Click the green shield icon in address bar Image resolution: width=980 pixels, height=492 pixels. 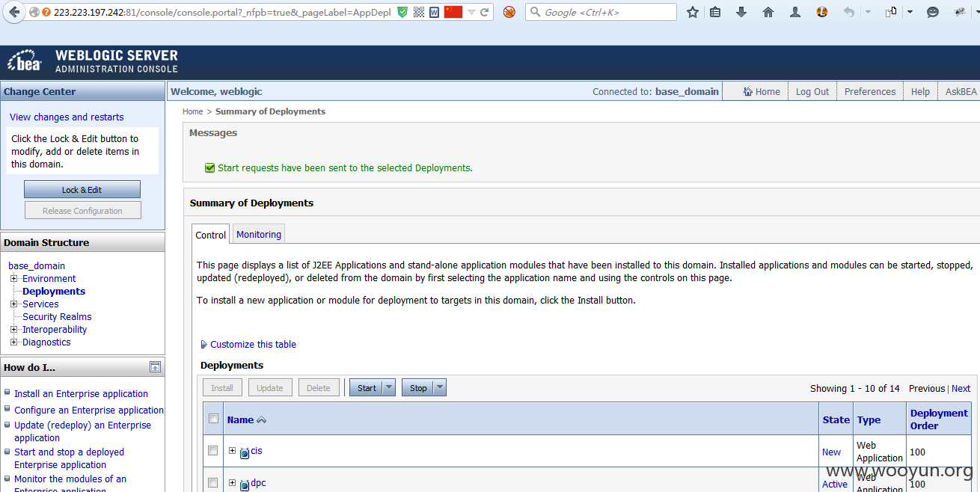[402, 12]
